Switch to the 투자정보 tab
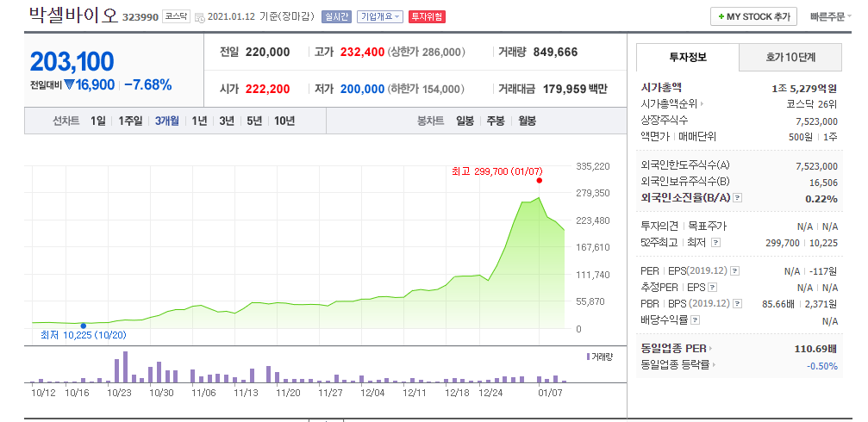 click(688, 57)
